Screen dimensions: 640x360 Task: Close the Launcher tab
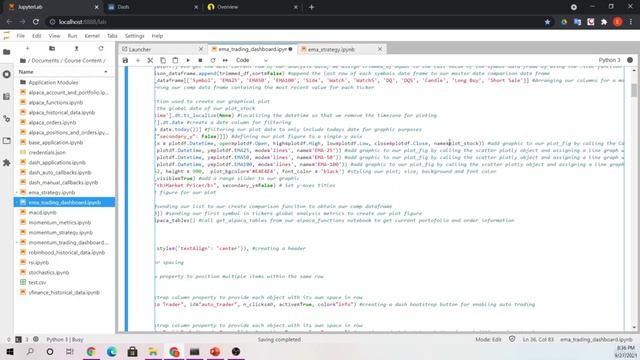click(x=200, y=49)
